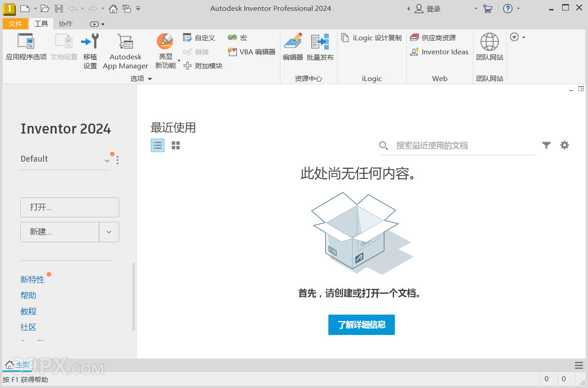
Task: Open the 文件 (File) menu tab
Action: click(x=15, y=24)
